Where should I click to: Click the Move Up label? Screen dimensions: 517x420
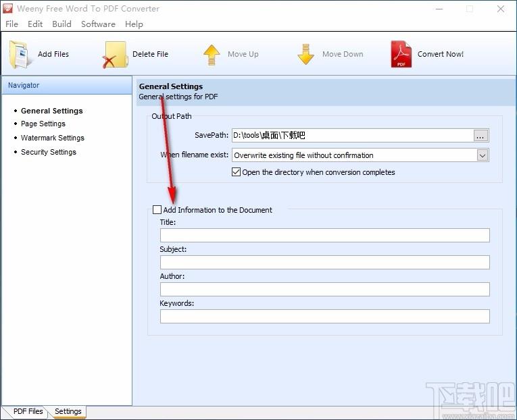tap(243, 54)
